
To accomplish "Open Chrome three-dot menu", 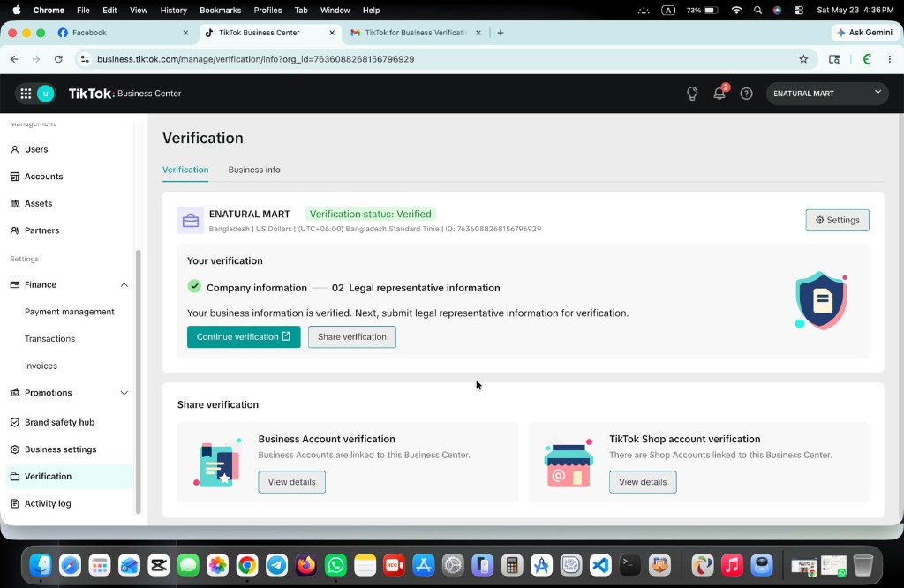I will coord(890,59).
